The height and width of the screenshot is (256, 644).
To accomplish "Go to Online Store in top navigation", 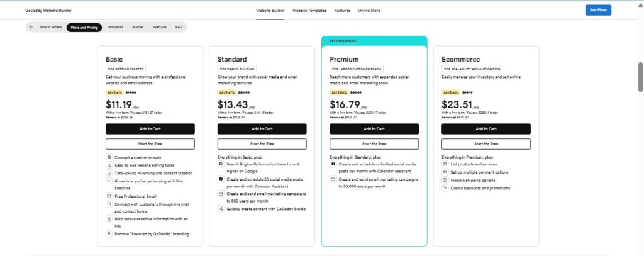I will 369,11.
